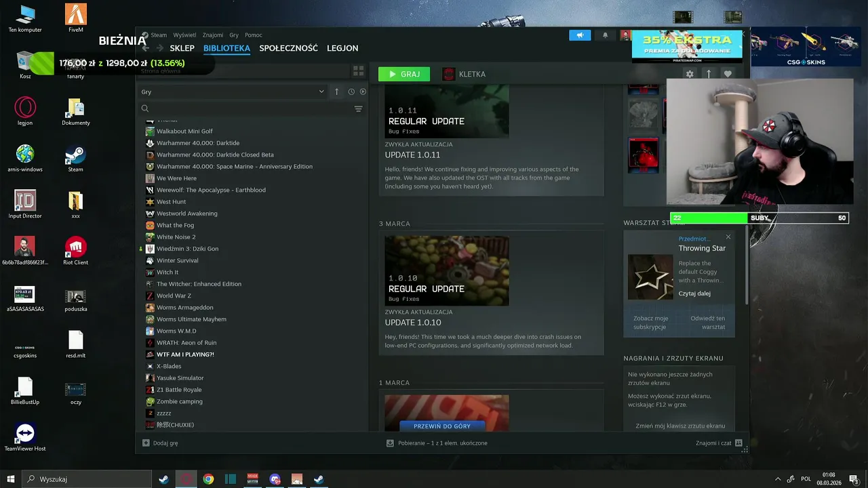Open Znajomi i czat friends panel
This screenshot has height=488, width=868.
click(x=719, y=443)
